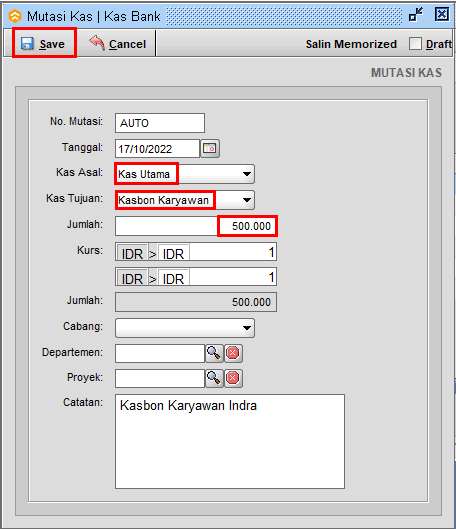
Task: Click the Jumlah amount field 500.000
Action: (x=196, y=226)
